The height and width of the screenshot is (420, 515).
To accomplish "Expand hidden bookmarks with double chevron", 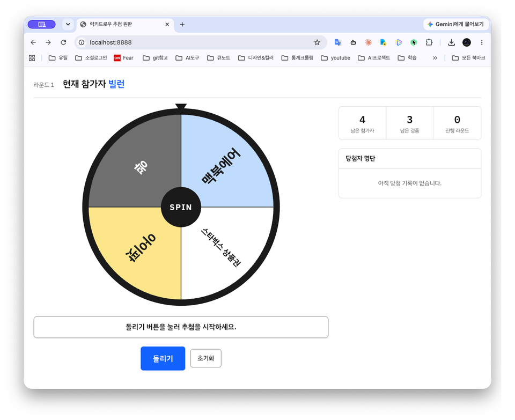I will (435, 58).
